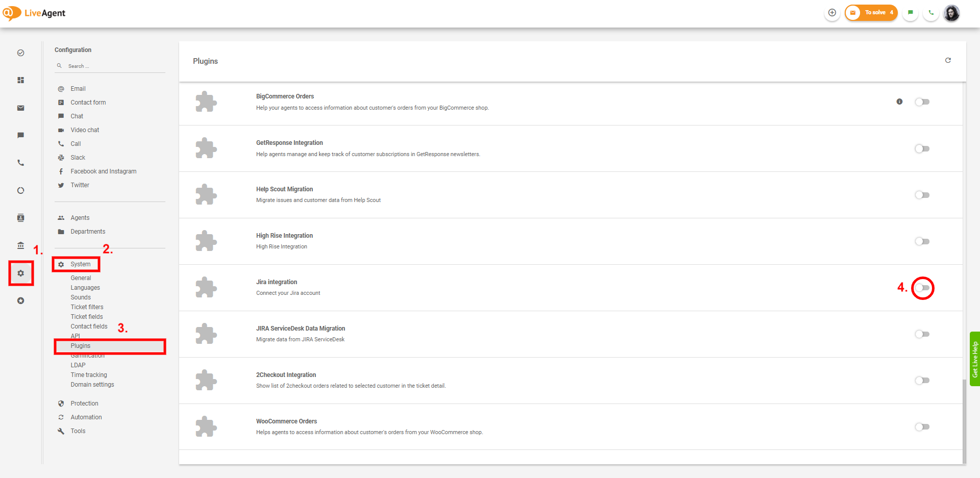Image resolution: width=980 pixels, height=478 pixels.
Task: Open the knowledge base building icon in the sidebar
Action: click(21, 246)
